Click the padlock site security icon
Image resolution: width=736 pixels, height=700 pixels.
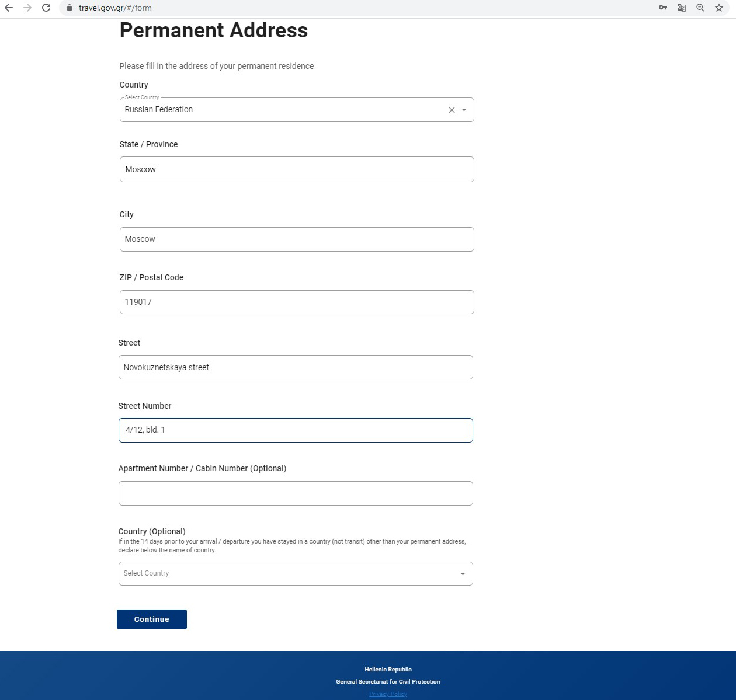click(x=69, y=8)
